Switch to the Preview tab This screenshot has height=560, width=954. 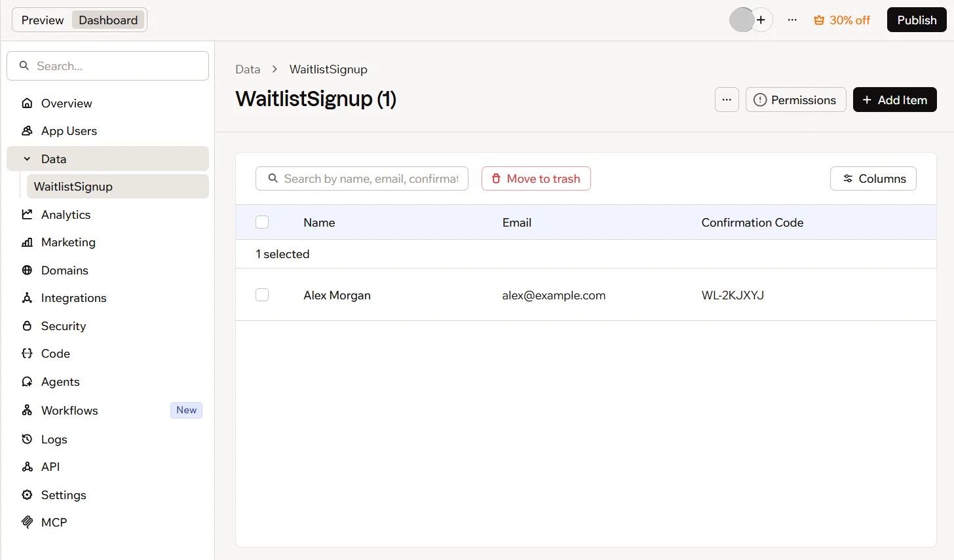(43, 20)
